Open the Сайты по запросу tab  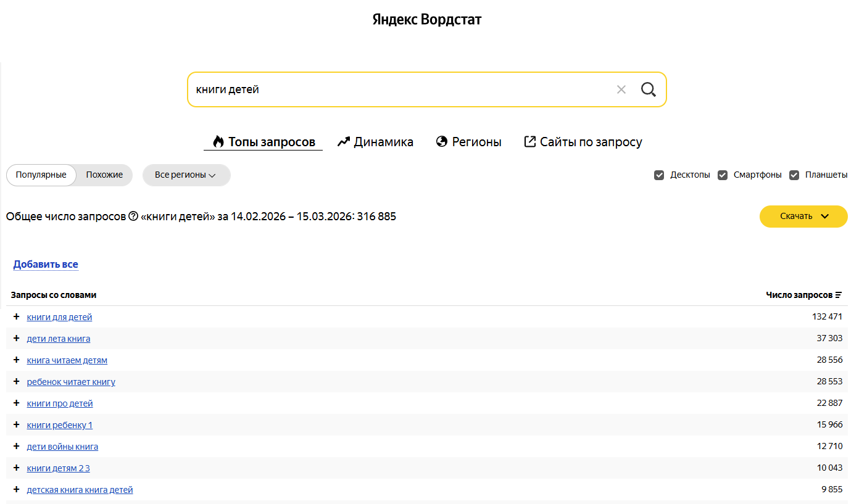pyautogui.click(x=583, y=142)
